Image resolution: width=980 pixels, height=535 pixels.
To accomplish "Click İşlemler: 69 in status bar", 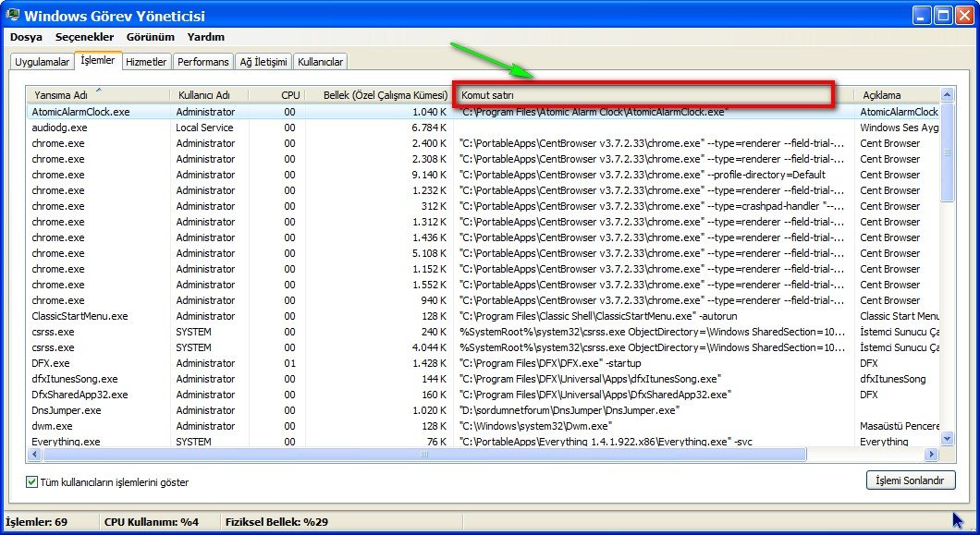I will [x=36, y=522].
